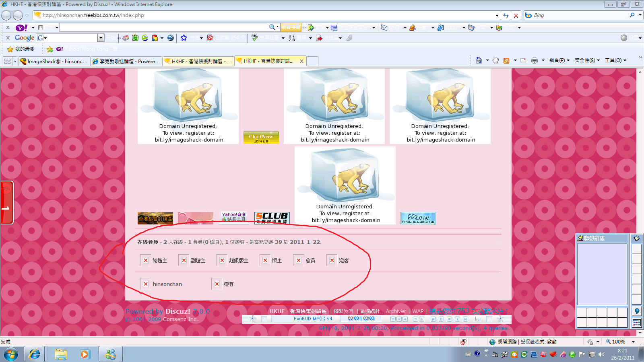The height and width of the screenshot is (362, 644).
Task: Click the popup blocker icon in Google toolbar
Action: coord(210,38)
